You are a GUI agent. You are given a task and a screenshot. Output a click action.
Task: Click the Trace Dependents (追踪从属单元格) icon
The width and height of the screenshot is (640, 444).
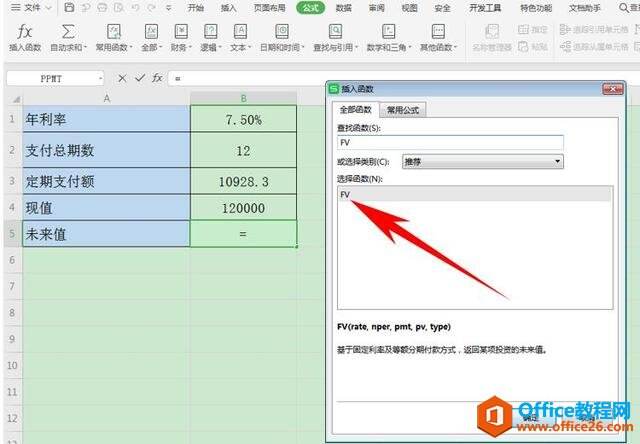[x=565, y=47]
